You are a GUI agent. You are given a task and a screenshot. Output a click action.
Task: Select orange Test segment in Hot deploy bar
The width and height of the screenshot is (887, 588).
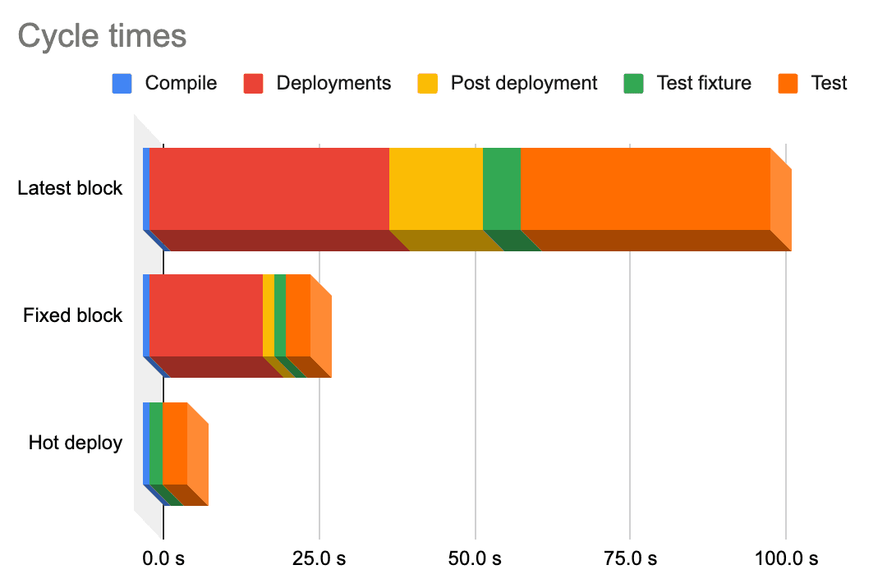pos(174,443)
